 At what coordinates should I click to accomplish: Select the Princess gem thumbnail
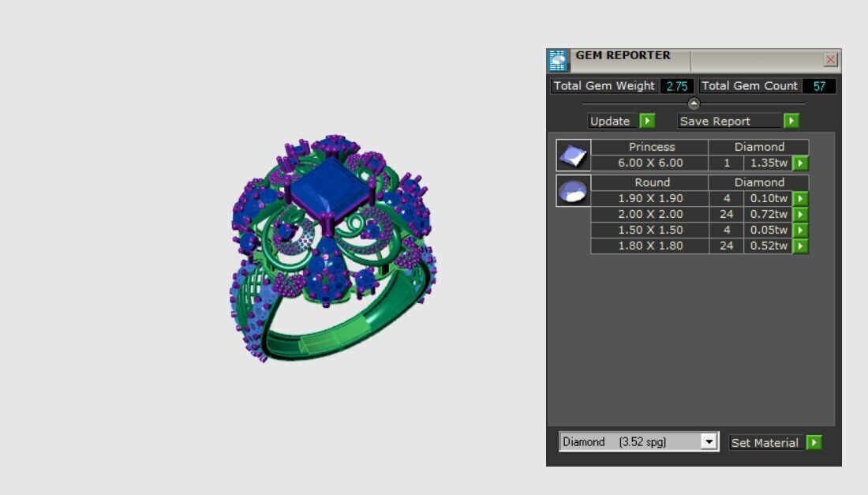coord(573,155)
